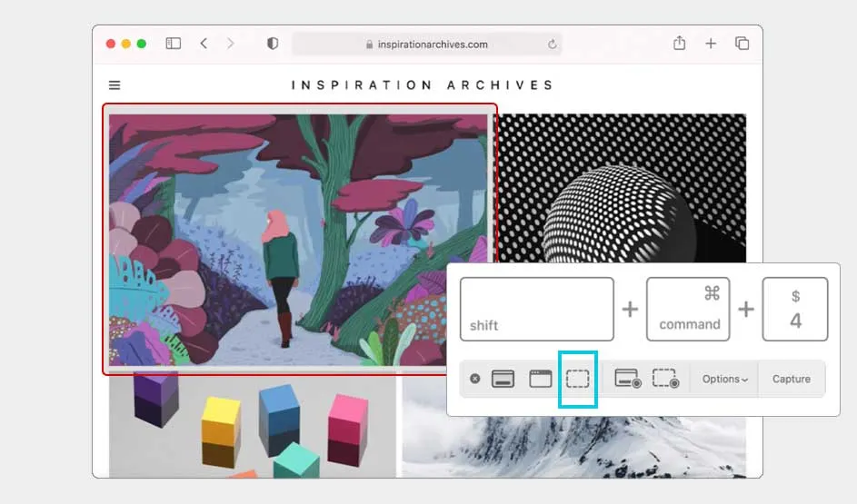
Task: Select Capture Selected Portion icon
Action: click(x=578, y=379)
